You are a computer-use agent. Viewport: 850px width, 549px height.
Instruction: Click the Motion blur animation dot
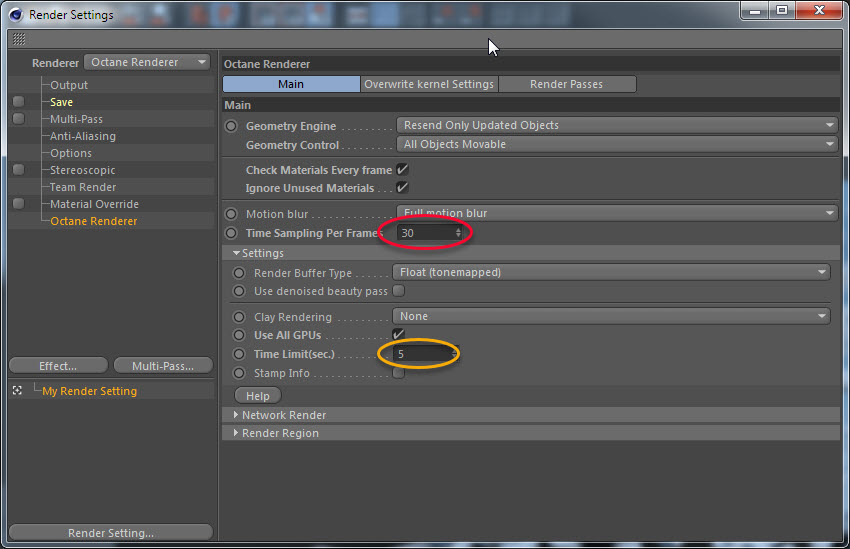(231, 214)
